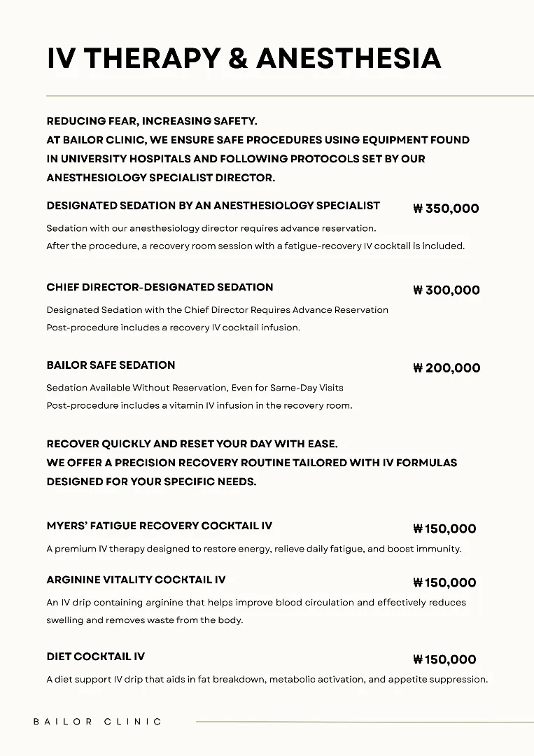The image size is (534, 756).
Task: Click the "Sedation Available Without Reservation" description
Action: [195, 388]
